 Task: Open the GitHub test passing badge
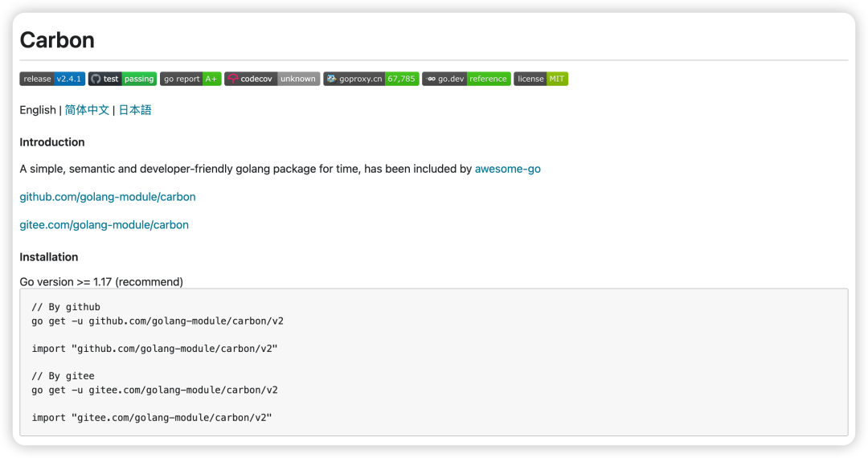pyautogui.click(x=122, y=79)
